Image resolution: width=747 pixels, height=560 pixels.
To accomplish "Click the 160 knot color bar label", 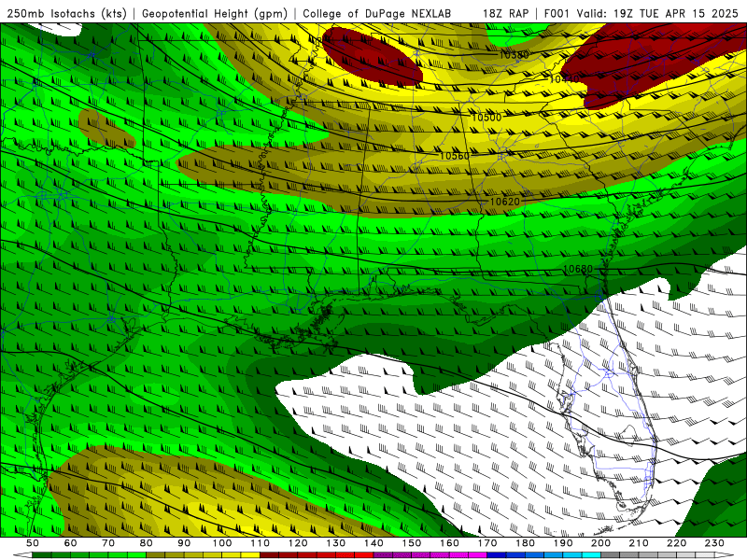I will [x=449, y=543].
